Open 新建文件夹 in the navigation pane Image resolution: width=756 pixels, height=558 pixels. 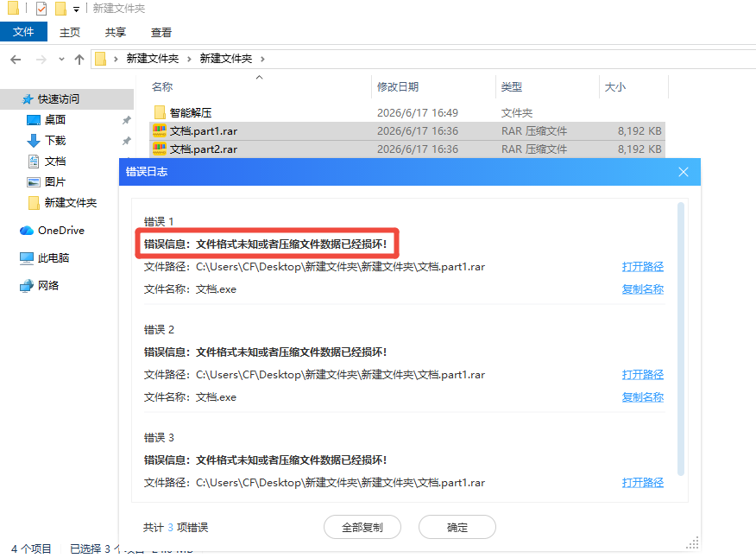71,203
